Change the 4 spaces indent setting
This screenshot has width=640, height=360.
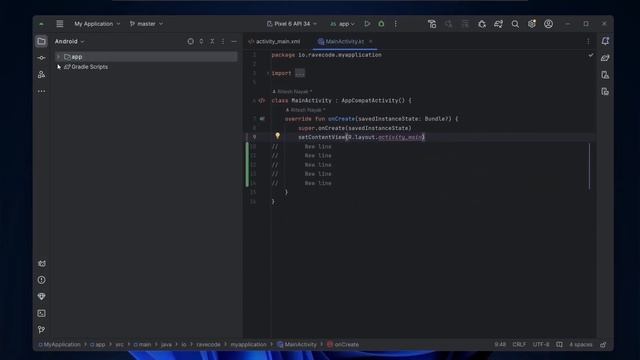(x=580, y=344)
